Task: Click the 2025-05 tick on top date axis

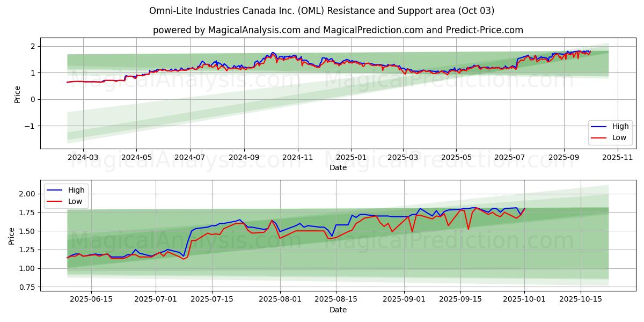Action: point(456,157)
